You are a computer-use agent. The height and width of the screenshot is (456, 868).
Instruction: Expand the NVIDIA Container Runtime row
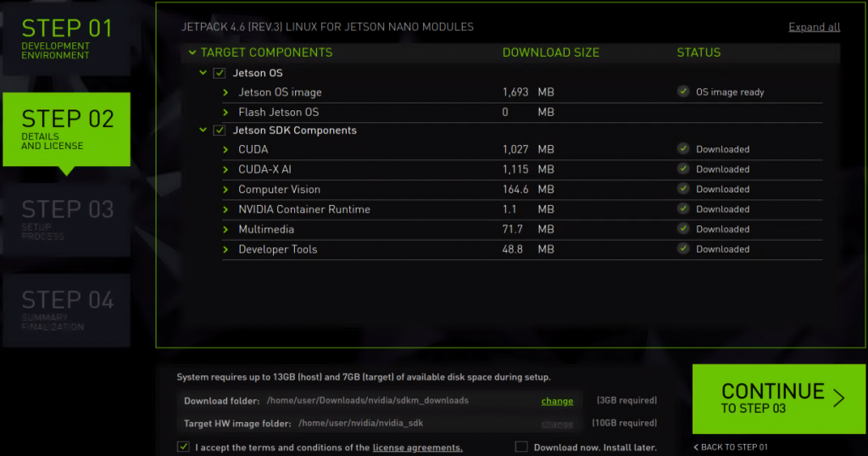tap(225, 209)
